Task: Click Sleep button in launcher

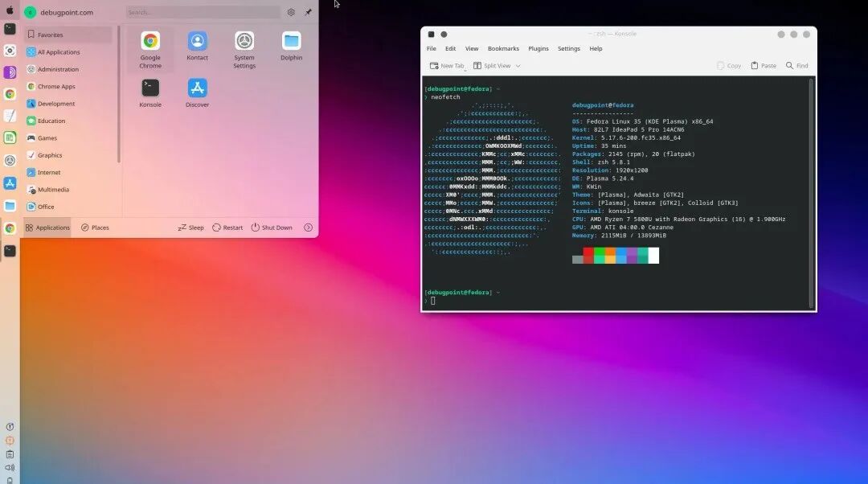Action: 191,228
